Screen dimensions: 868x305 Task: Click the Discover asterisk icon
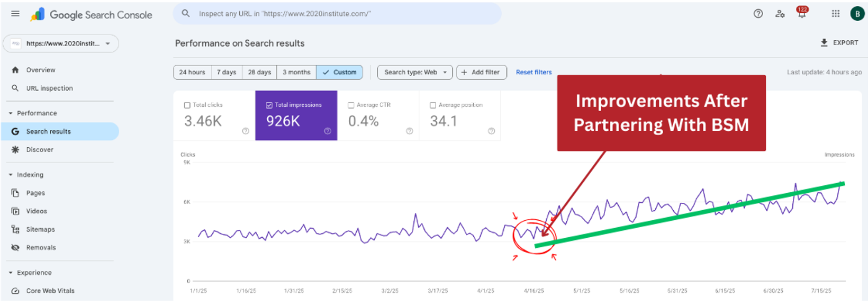click(x=15, y=150)
